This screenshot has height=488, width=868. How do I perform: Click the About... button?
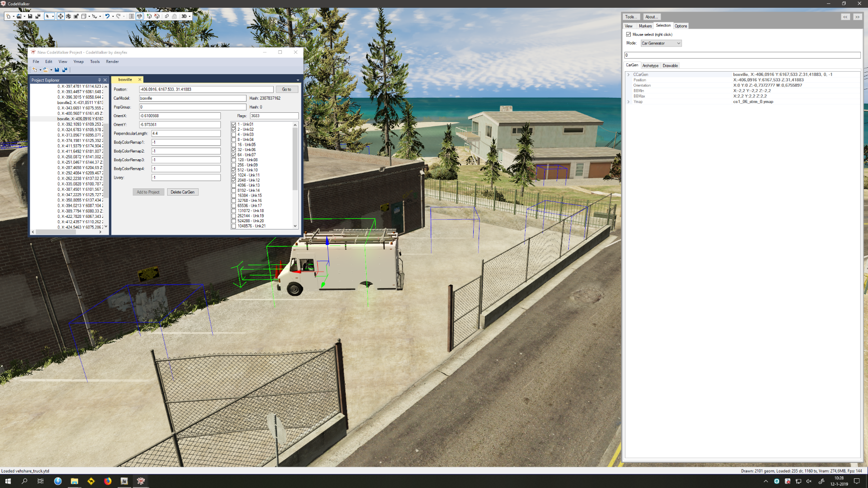(652, 17)
